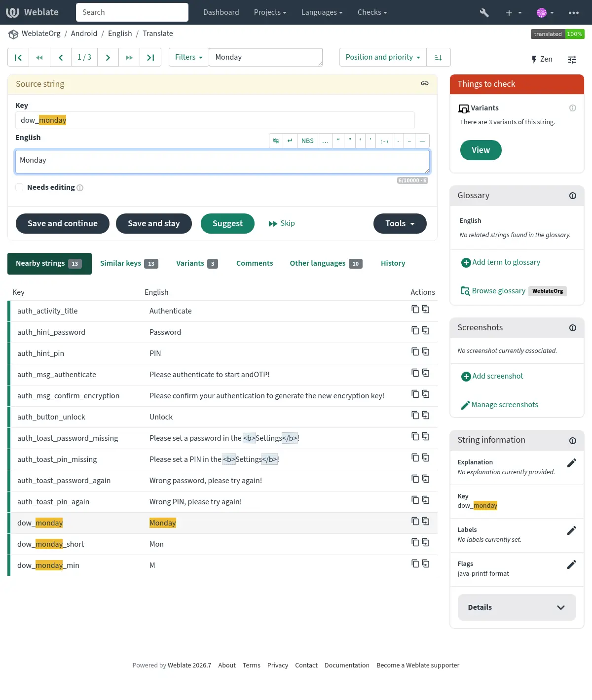Screen dimensions: 592x700
Task: Switch to Similar keys tab
Action: coord(129,264)
